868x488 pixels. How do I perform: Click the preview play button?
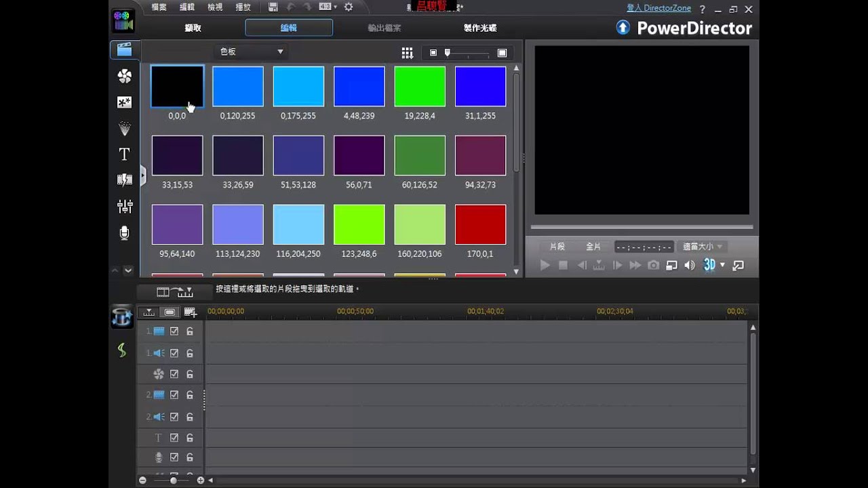pyautogui.click(x=545, y=265)
